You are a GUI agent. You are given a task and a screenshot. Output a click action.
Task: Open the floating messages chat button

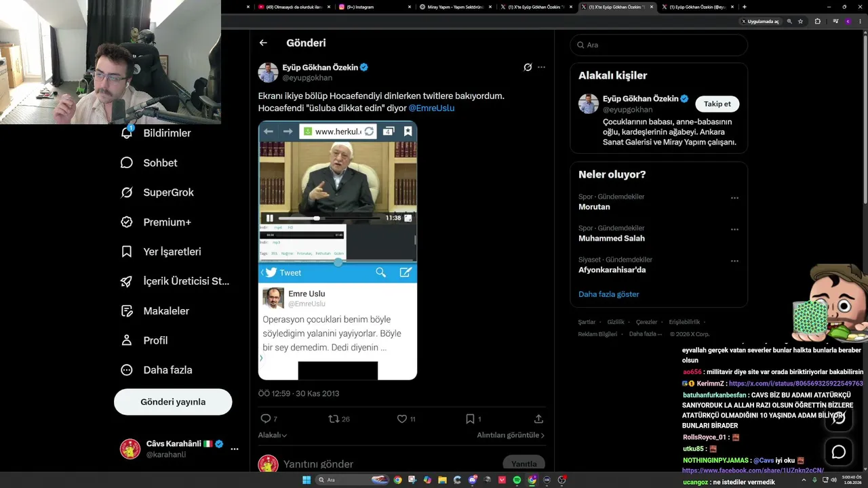pyautogui.click(x=839, y=451)
